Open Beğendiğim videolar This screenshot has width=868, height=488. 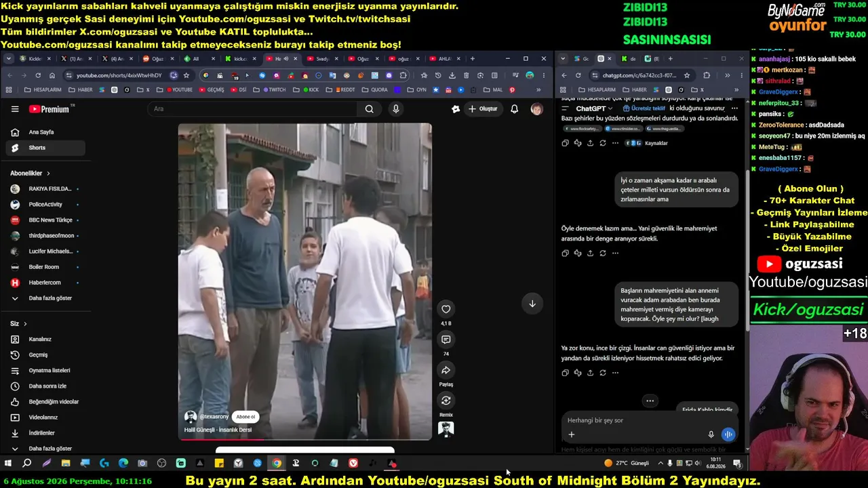tap(46, 402)
